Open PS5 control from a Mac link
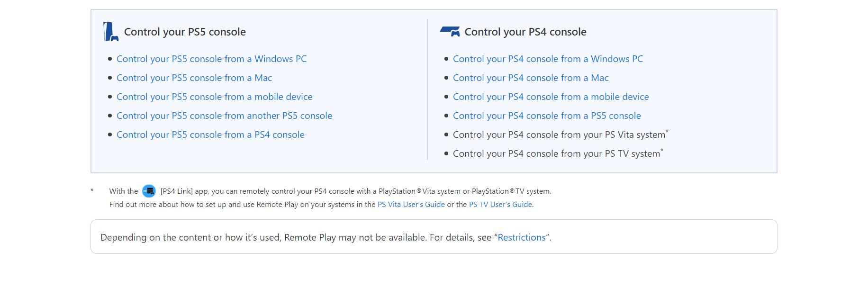The width and height of the screenshot is (868, 287). (x=194, y=78)
